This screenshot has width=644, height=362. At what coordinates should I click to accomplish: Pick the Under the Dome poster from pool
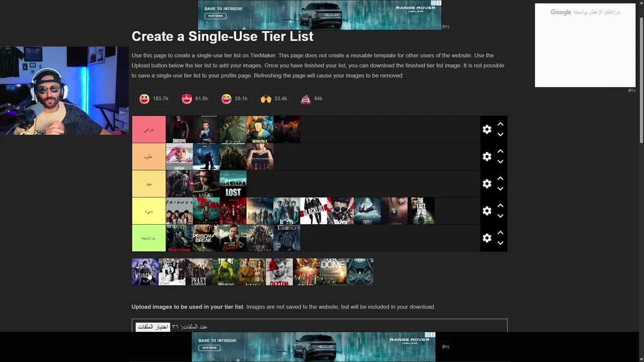(333, 272)
